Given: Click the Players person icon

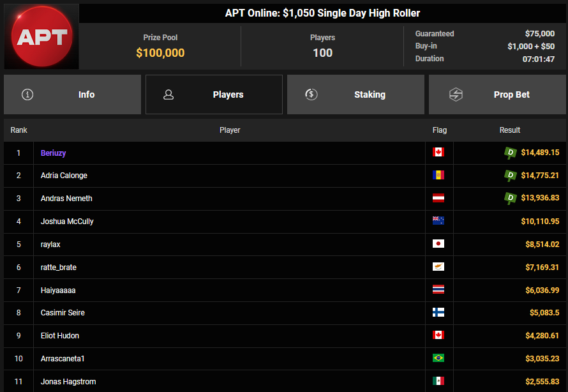Looking at the screenshot, I should (168, 94).
